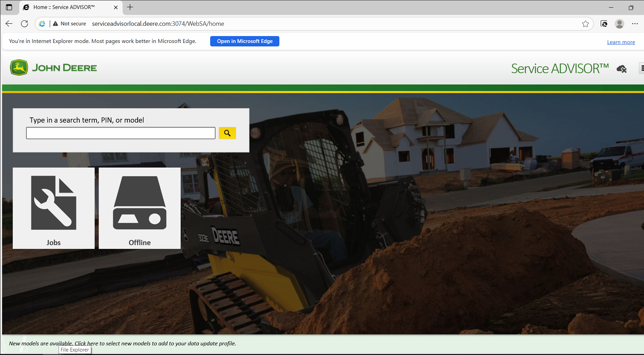The image size is (644, 355).
Task: Open the hamburger menu beside Service ADVISOR title
Action: pyautogui.click(x=642, y=69)
